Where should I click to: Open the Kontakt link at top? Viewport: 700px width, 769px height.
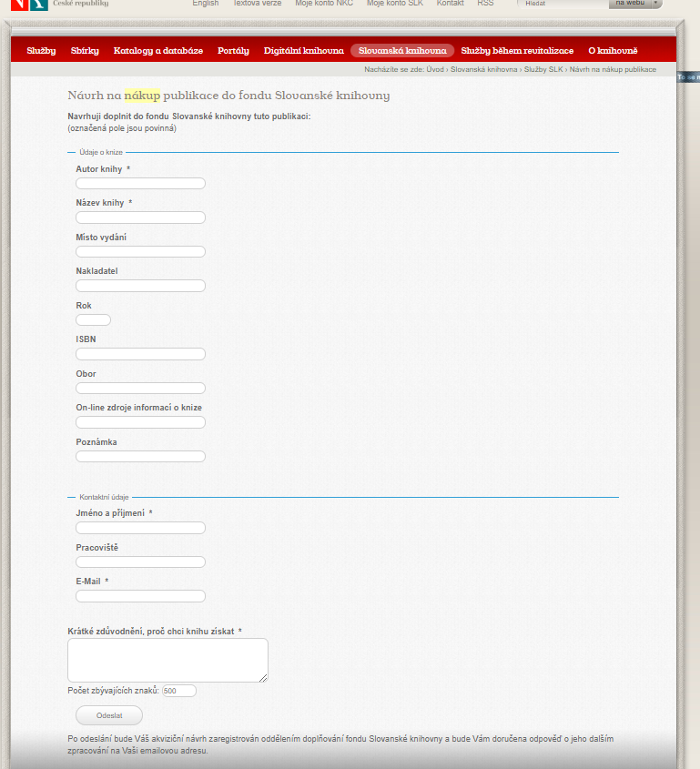(450, 4)
